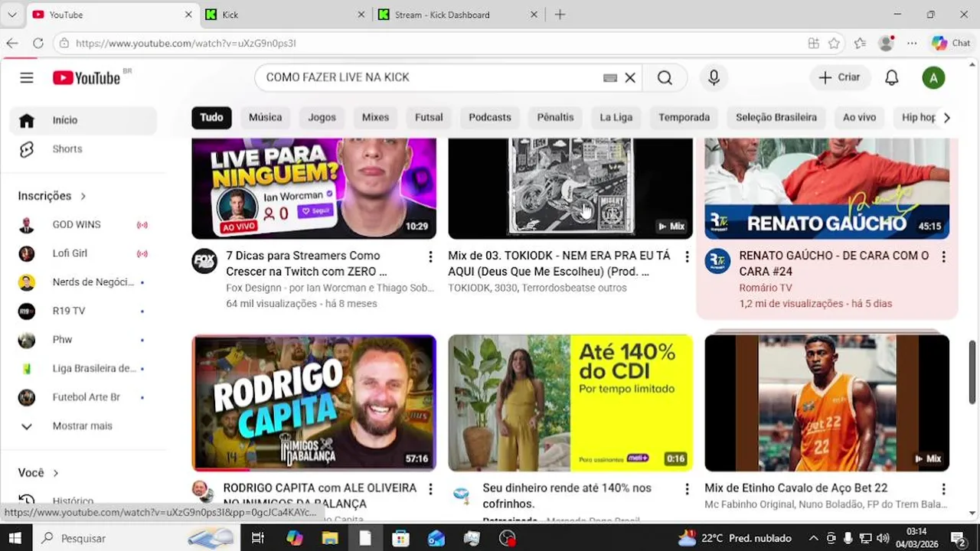Select the Seleção Brasileira filter chip
980x551 pixels.
776,117
